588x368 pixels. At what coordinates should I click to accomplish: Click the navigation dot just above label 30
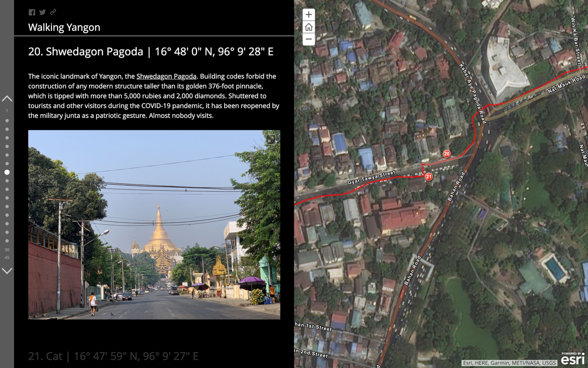pyautogui.click(x=7, y=241)
